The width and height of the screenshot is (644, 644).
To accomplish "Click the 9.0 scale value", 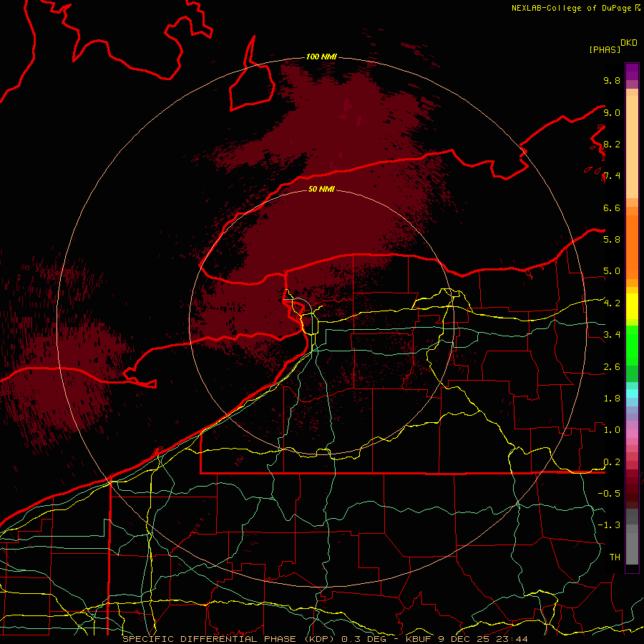I will 612,112.
